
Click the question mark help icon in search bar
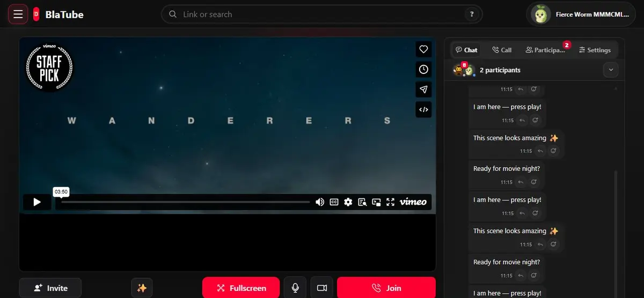(472, 14)
